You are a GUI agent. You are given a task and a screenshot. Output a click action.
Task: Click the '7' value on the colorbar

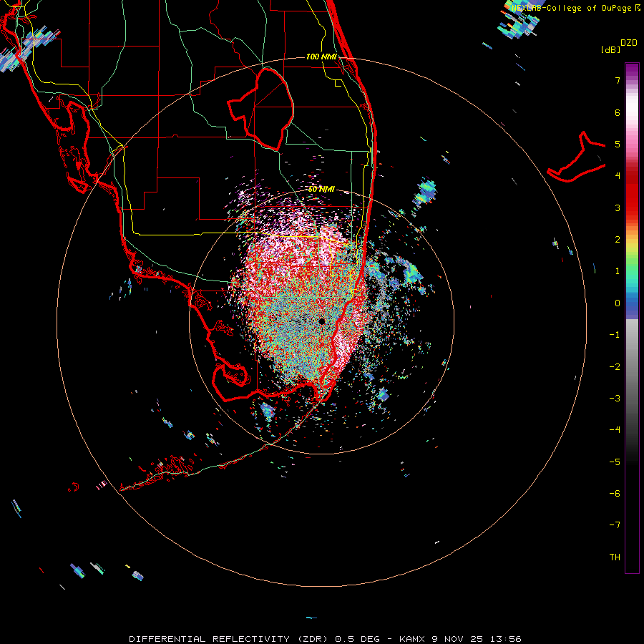[618, 80]
